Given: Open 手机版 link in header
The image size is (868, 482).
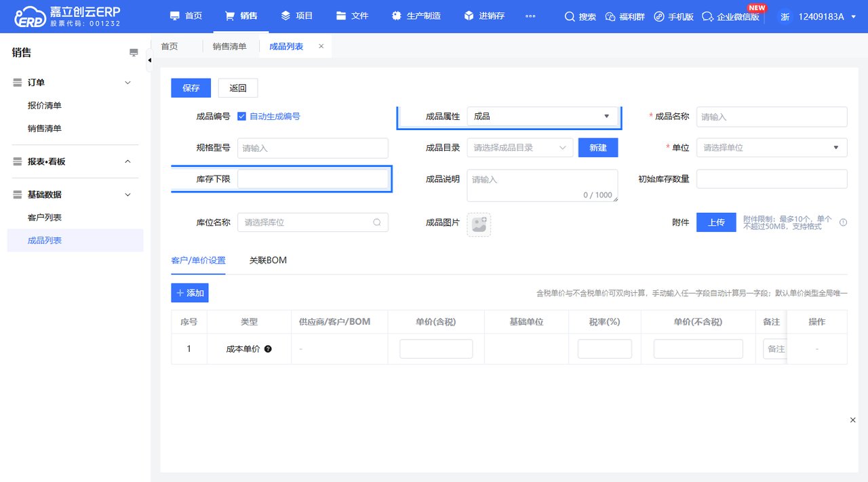Looking at the screenshot, I should click(x=673, y=16).
